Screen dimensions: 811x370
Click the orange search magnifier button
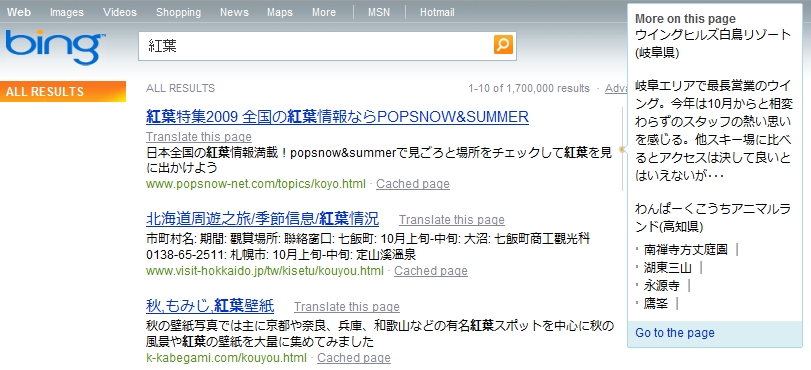point(503,45)
